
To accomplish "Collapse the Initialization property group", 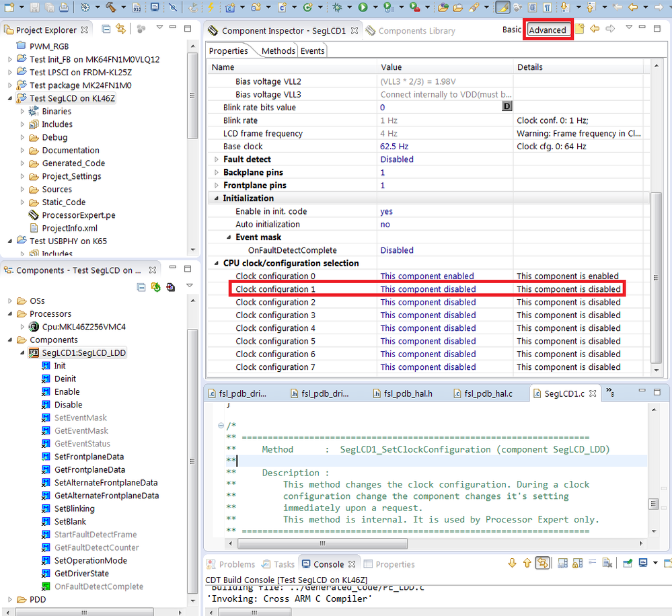I will [x=217, y=198].
